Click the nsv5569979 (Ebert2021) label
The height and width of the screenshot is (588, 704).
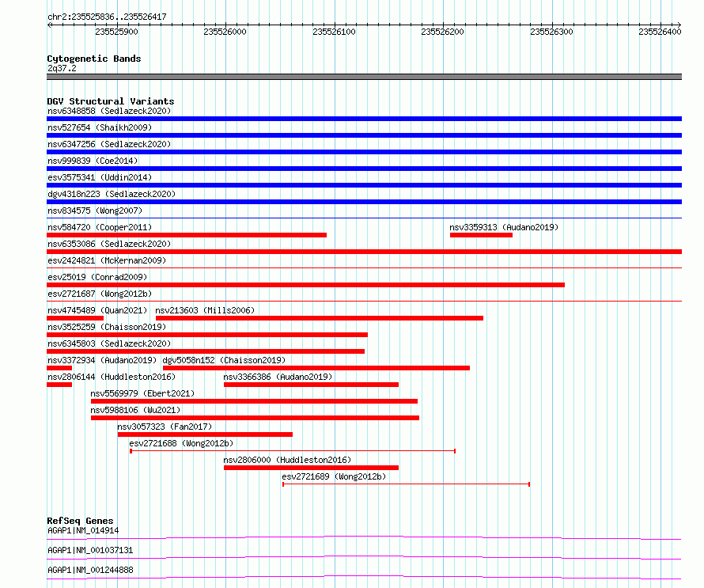pyautogui.click(x=142, y=393)
